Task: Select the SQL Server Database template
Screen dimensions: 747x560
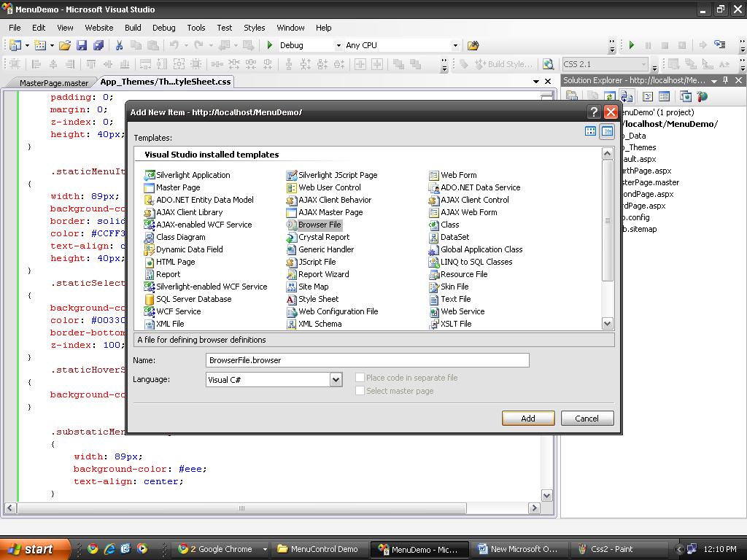Action: [x=187, y=299]
